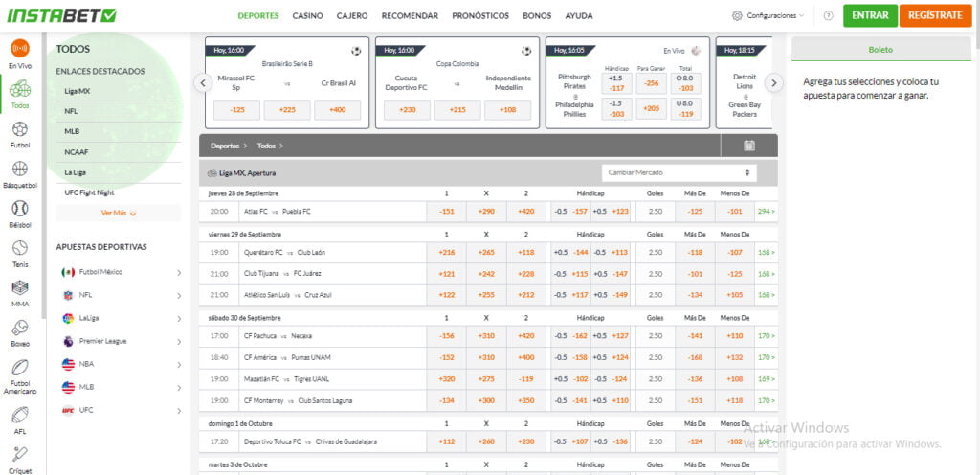This screenshot has height=475, width=980.
Task: Select -125 odds for Mirassol FC Sp
Action: click(x=237, y=110)
